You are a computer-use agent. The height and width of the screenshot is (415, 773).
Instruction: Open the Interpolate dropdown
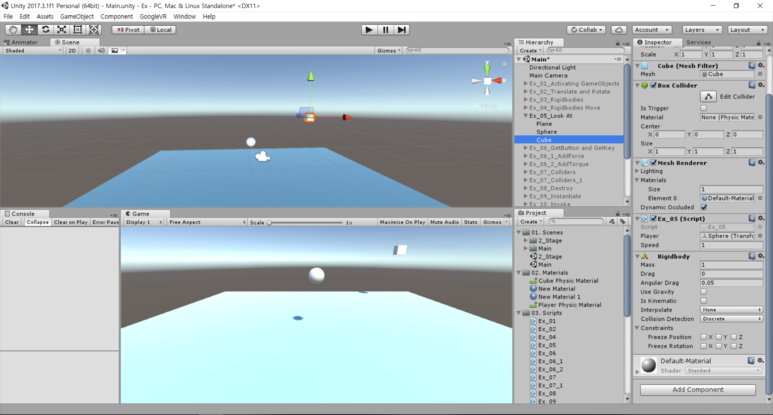coord(731,310)
